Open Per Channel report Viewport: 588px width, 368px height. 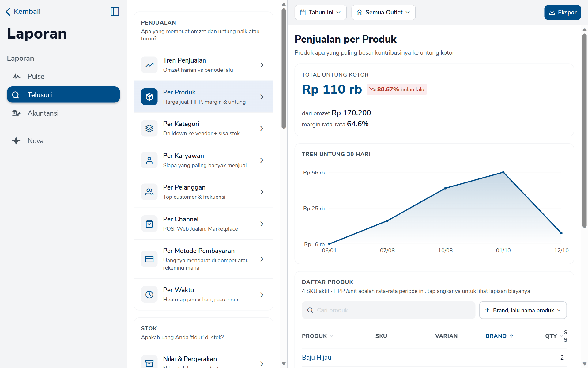click(203, 224)
